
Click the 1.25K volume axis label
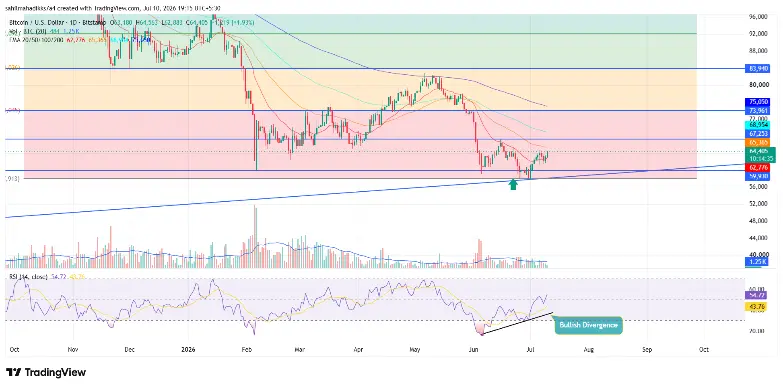tap(757, 262)
